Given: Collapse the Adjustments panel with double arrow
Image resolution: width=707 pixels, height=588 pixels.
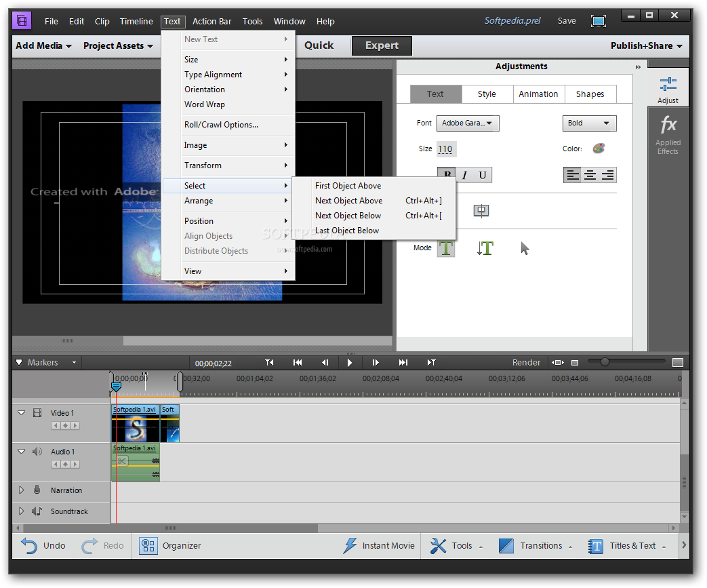Looking at the screenshot, I should tap(638, 66).
